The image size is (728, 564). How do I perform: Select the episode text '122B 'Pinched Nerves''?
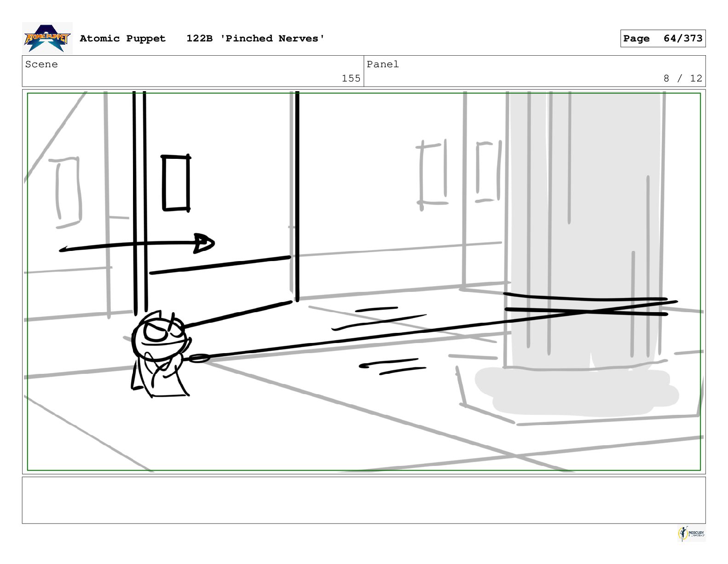pos(255,38)
